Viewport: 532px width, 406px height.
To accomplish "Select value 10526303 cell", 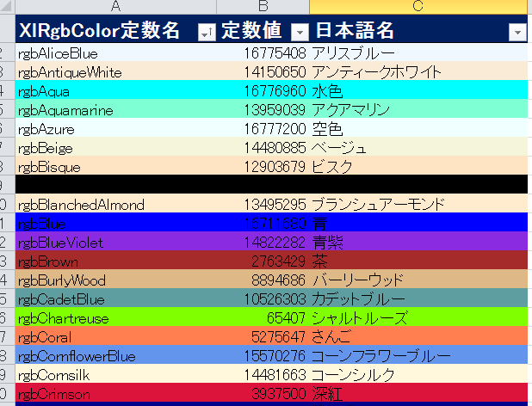I will pos(263,298).
